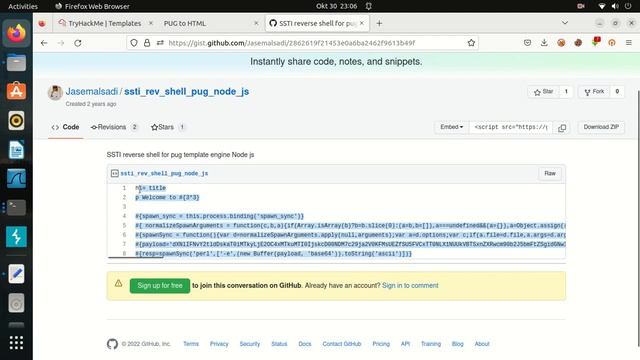Open the Terminal from the dock
The height and width of the screenshot is (360, 640).
pyautogui.click(x=16, y=207)
